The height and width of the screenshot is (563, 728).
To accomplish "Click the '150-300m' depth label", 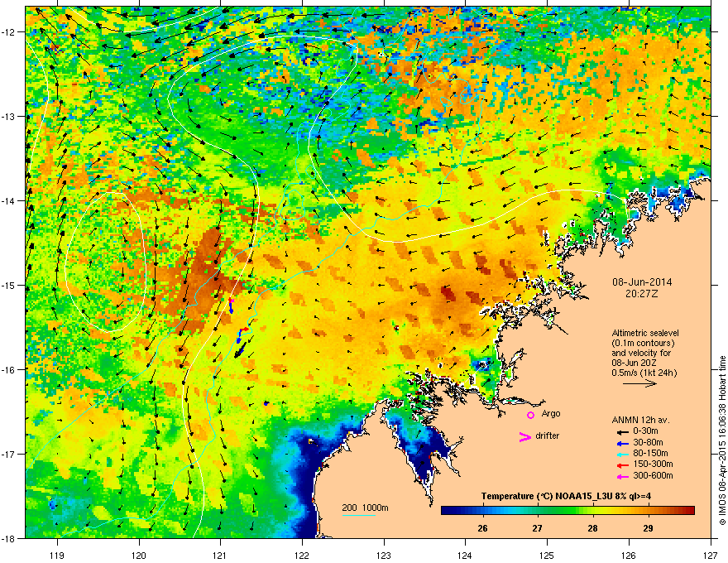I will [653, 464].
